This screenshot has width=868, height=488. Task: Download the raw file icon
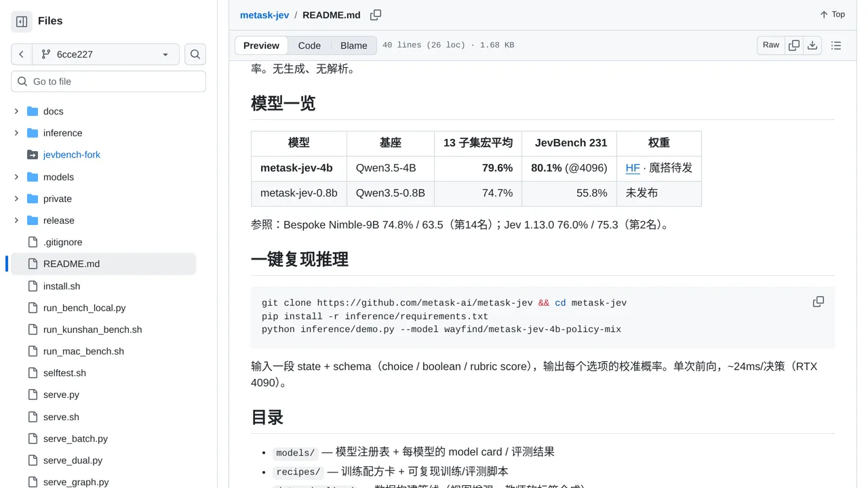(812, 45)
